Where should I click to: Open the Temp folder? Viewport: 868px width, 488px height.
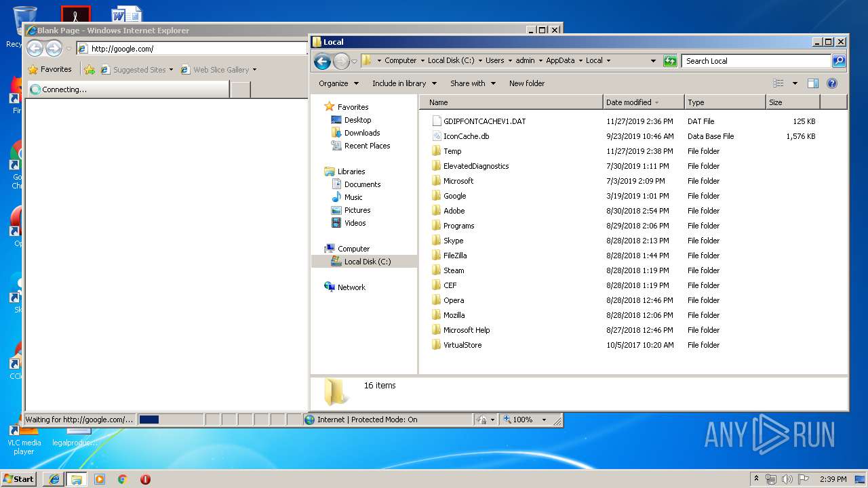(452, 151)
